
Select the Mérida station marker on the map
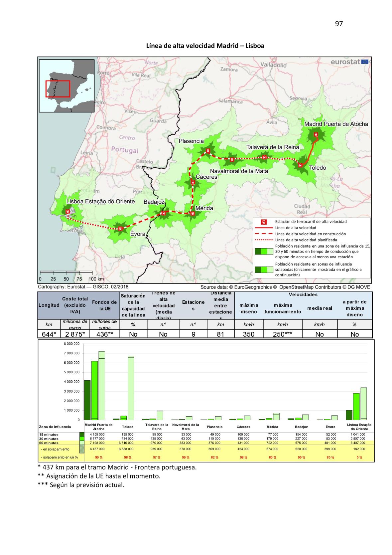coord(193,213)
